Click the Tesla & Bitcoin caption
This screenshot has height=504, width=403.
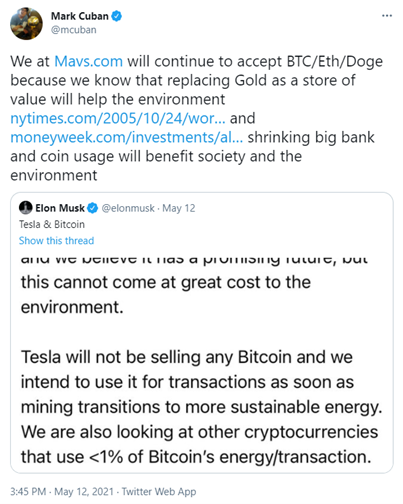(52, 224)
